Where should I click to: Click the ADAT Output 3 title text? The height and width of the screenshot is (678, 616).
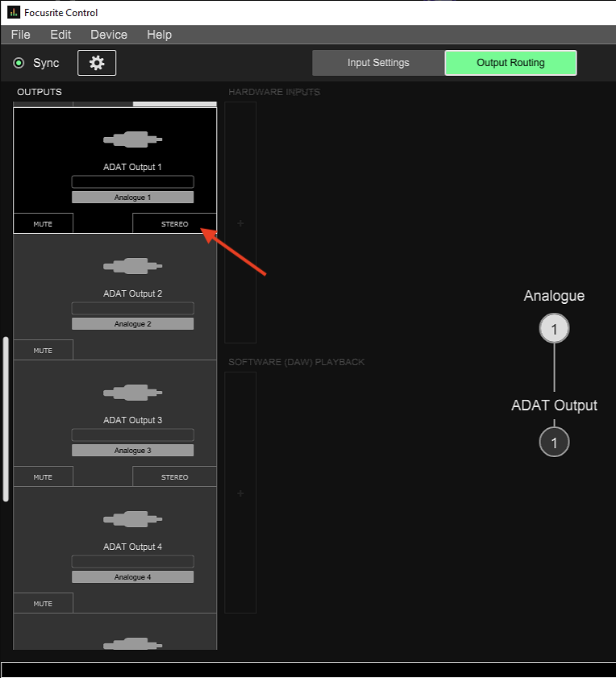(x=132, y=420)
